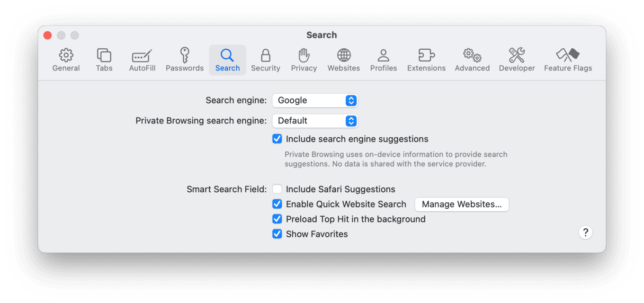The width and height of the screenshot is (644, 303).
Task: Click the Manage Websites button
Action: [461, 204]
